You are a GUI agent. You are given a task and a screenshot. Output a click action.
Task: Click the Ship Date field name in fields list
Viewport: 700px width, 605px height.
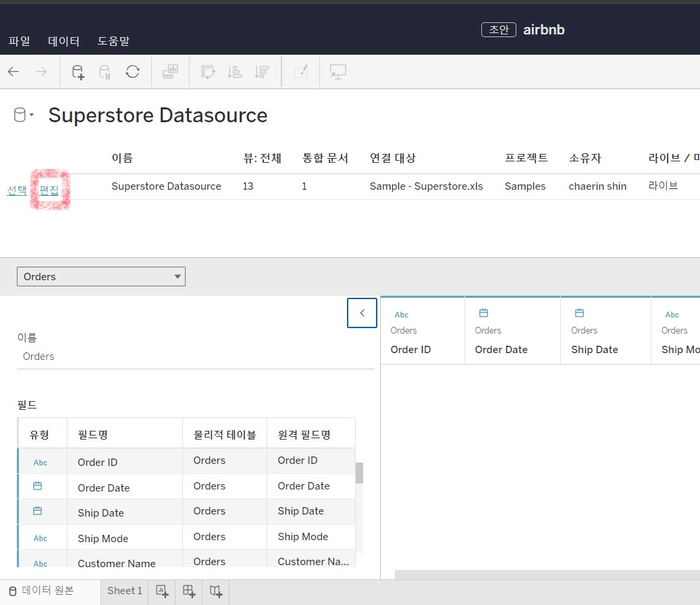point(101,513)
